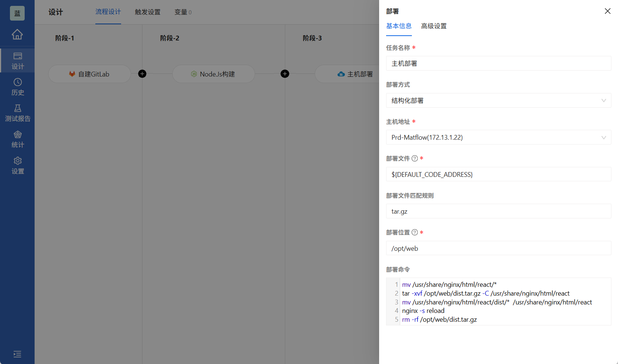View help tip beside 部署位置 field
Screen dimensions: 618x364
tap(415, 232)
